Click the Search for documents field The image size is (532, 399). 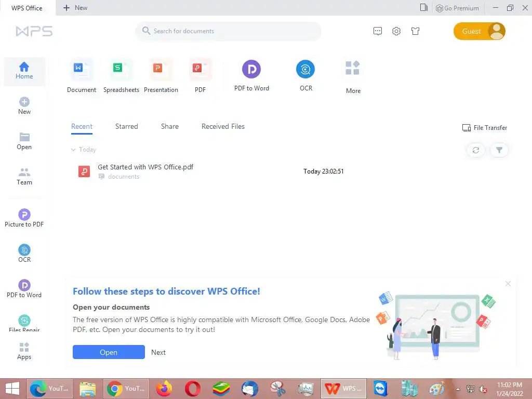[x=228, y=31]
